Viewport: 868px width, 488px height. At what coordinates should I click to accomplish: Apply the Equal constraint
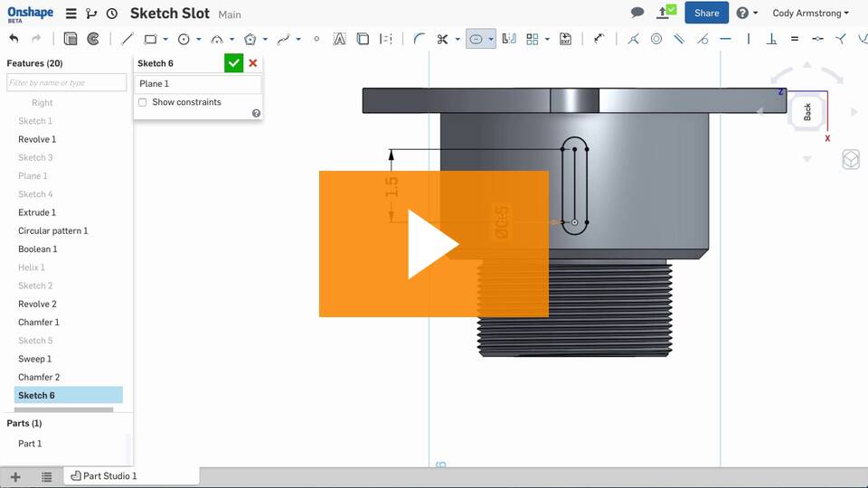[795, 39]
